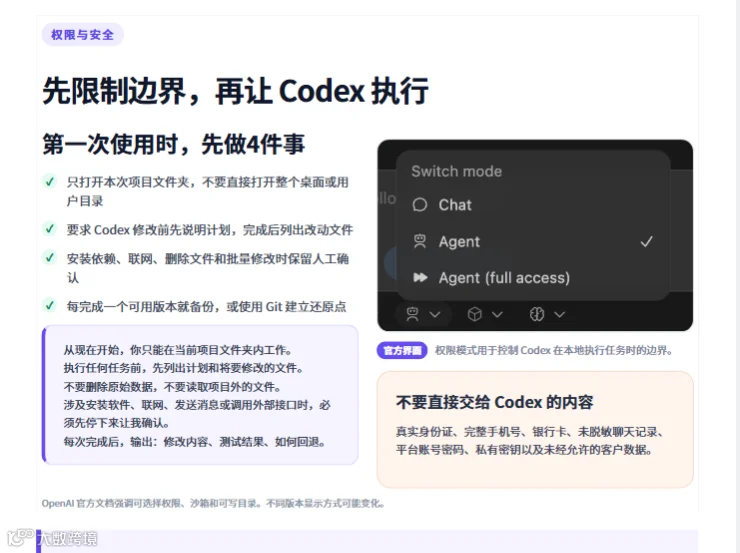Click the green check beside 安装依赖、联网
This screenshot has height=553, width=740.
point(50,258)
